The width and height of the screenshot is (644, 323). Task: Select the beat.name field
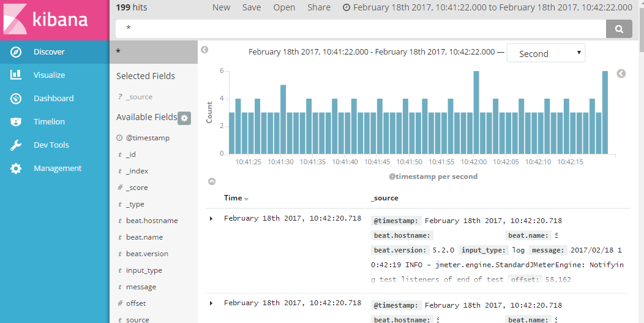coord(144,237)
